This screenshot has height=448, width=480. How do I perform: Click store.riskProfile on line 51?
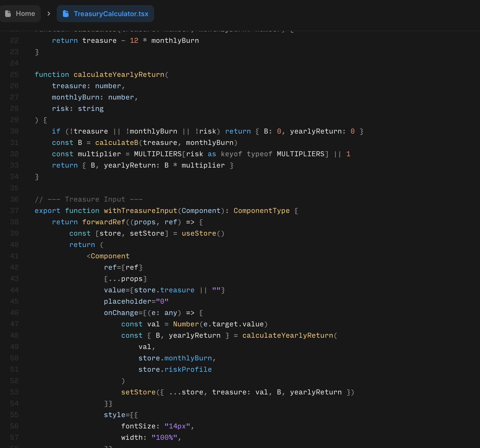[x=175, y=369]
